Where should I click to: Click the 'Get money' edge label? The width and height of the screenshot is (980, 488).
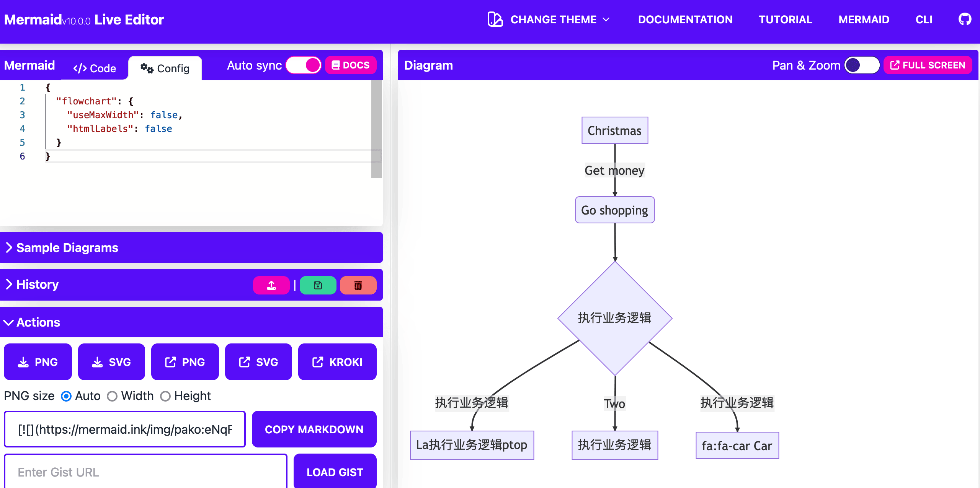pyautogui.click(x=615, y=170)
